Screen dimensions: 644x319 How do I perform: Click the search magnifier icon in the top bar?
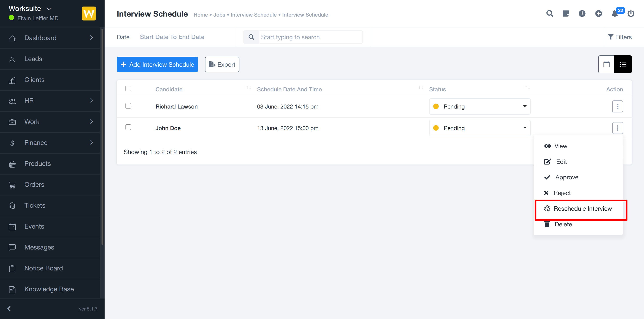coord(549,14)
